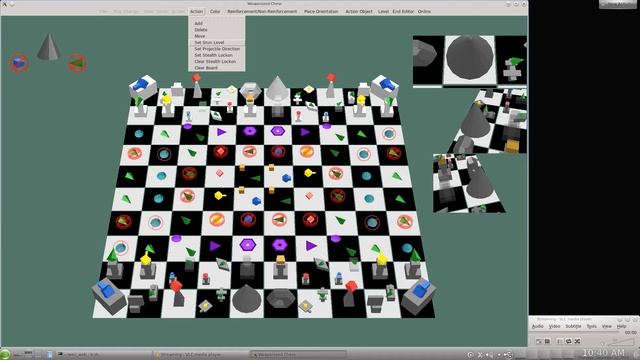Pick the white cone piece on far row
The width and height of the screenshot is (640, 360).
click(x=277, y=89)
